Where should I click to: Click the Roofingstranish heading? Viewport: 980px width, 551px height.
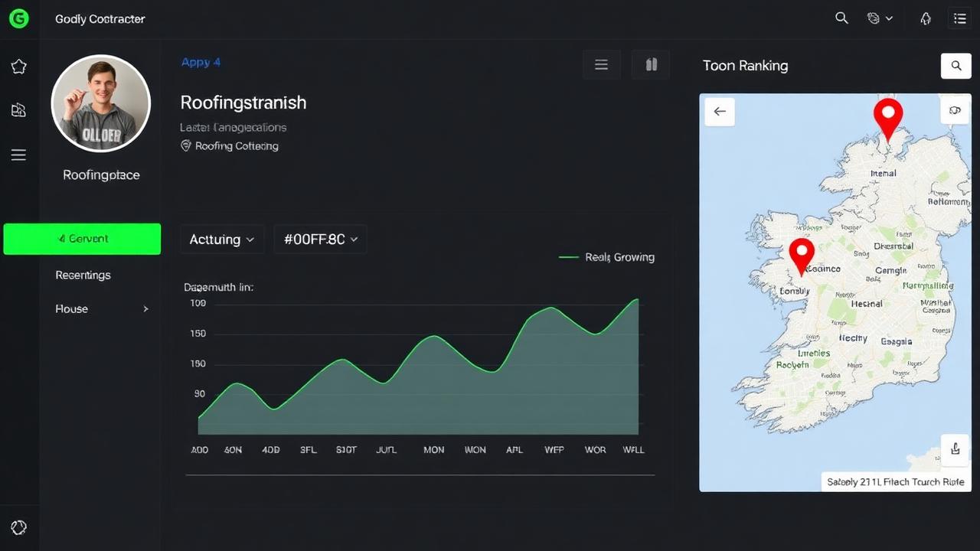pyautogui.click(x=243, y=103)
